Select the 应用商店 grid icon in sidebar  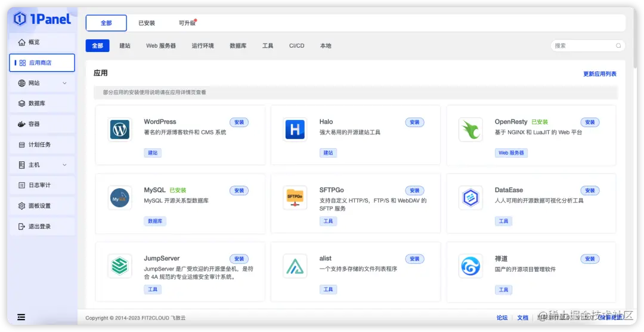click(x=23, y=63)
